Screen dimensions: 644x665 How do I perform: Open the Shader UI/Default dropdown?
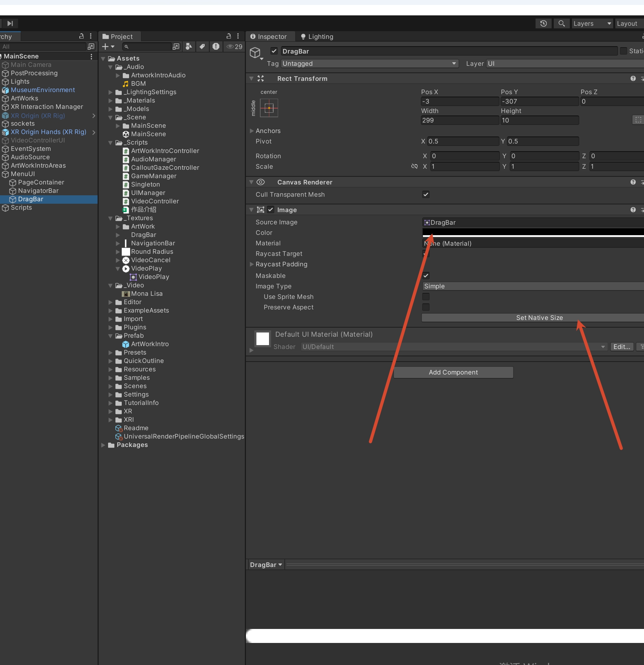click(454, 346)
